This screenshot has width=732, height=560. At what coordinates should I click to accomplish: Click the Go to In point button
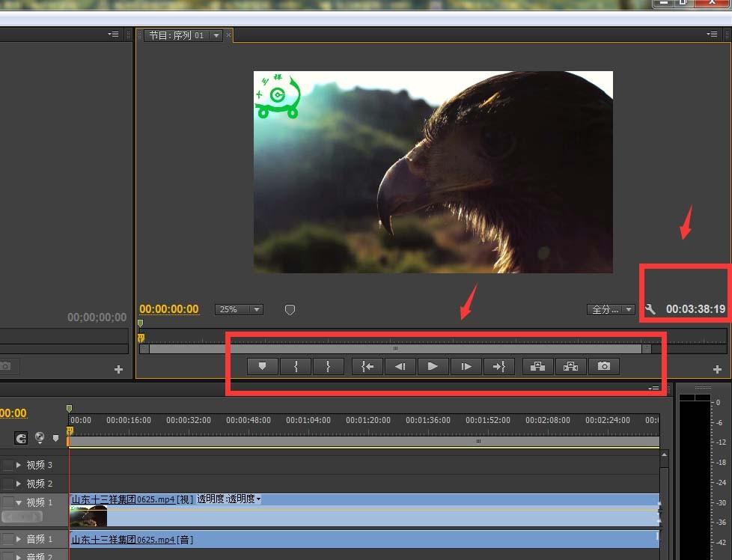(367, 366)
